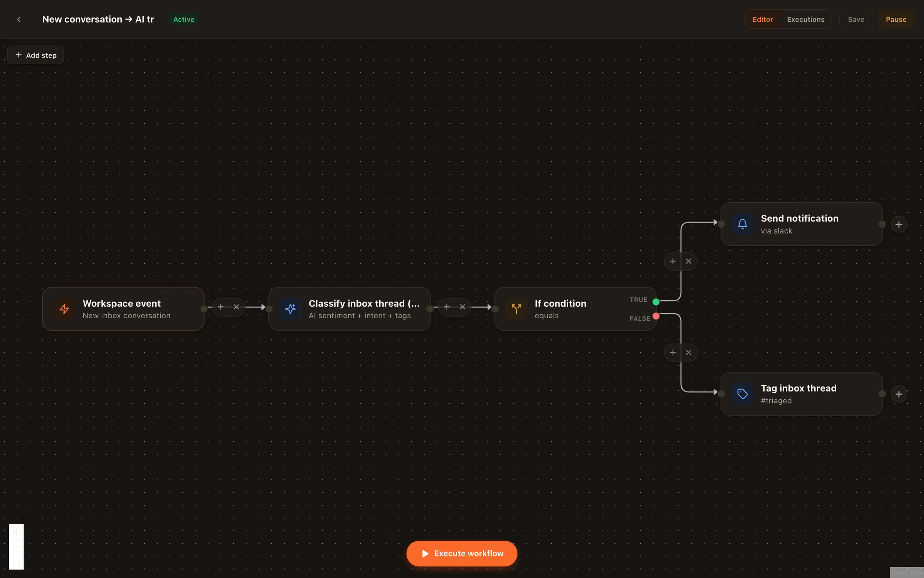The width and height of the screenshot is (924, 578).
Task: Select the Workspace event node title
Action: click(x=122, y=303)
